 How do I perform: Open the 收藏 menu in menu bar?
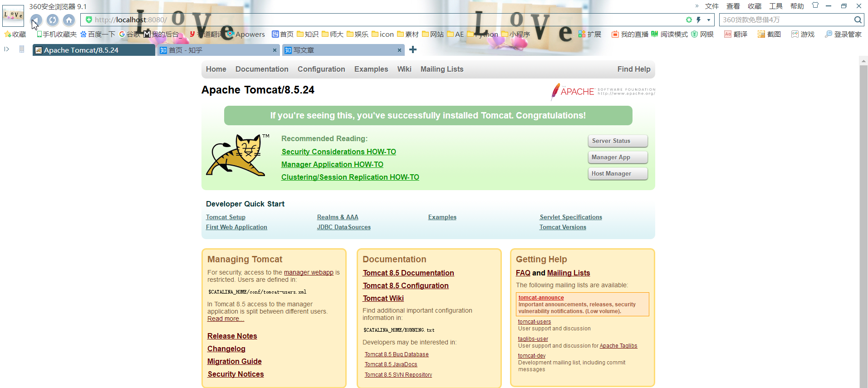[x=755, y=6]
